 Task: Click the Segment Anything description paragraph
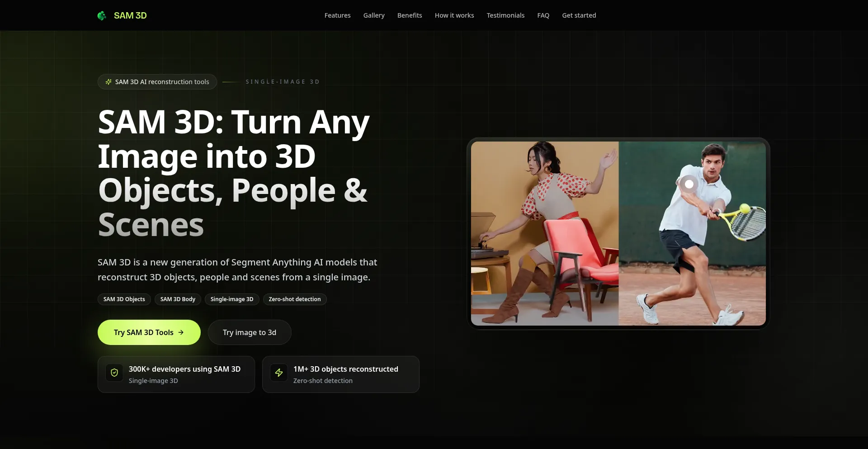(x=237, y=269)
